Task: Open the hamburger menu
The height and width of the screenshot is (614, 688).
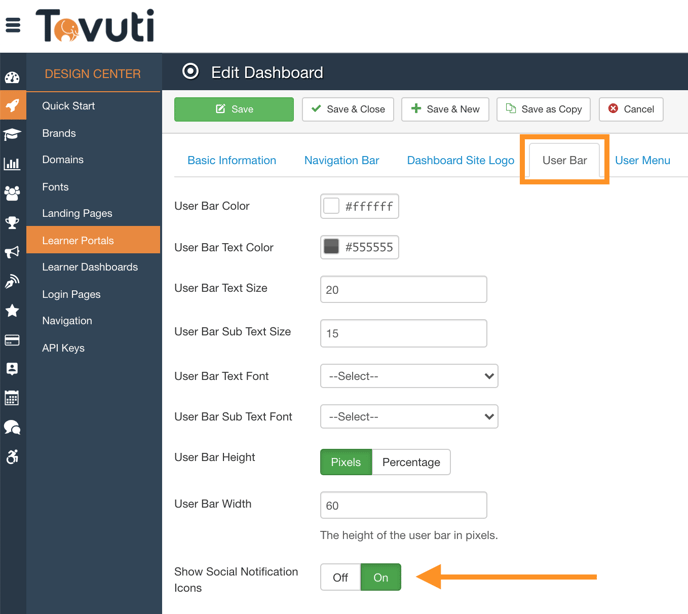Action: pos(13,26)
